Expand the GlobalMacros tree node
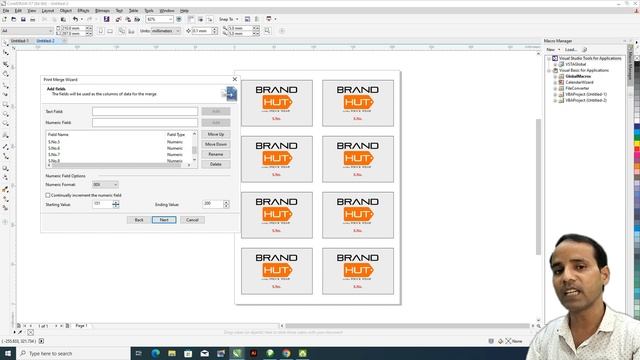This screenshot has width=640, height=360. tap(555, 76)
